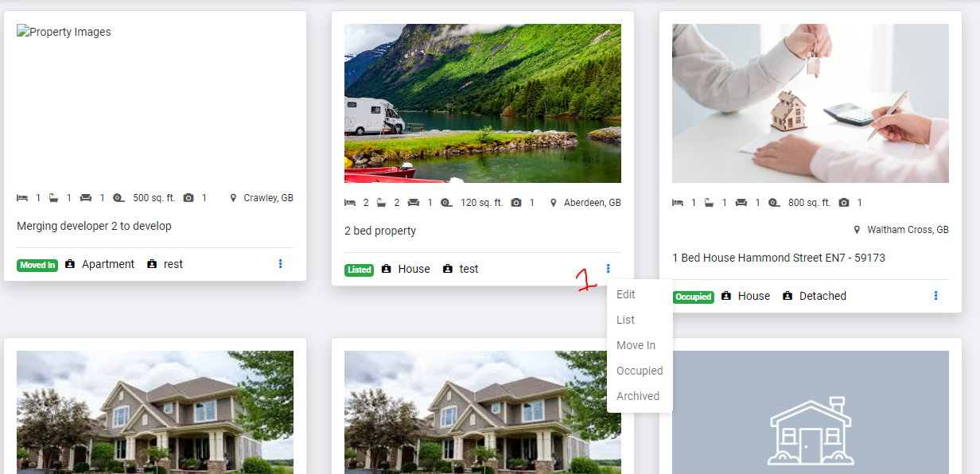Open 'Merging developer 2 to develop' title
The height and width of the screenshot is (474, 980).
point(94,226)
